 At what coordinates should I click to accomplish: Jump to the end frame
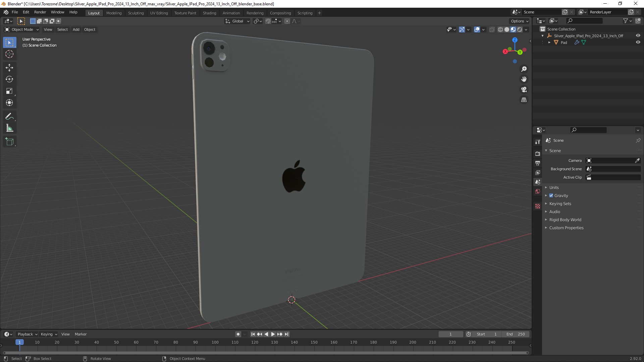click(286, 334)
